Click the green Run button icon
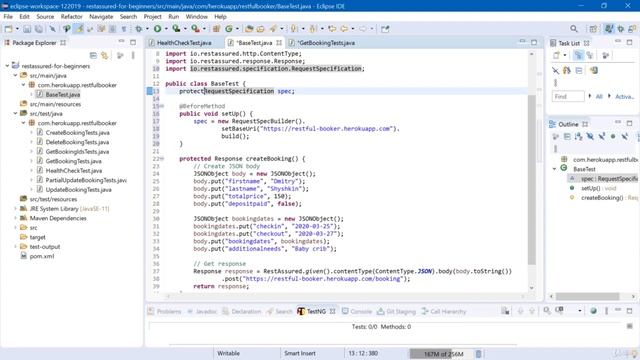Viewport: 640px width, 360px height. point(157,29)
